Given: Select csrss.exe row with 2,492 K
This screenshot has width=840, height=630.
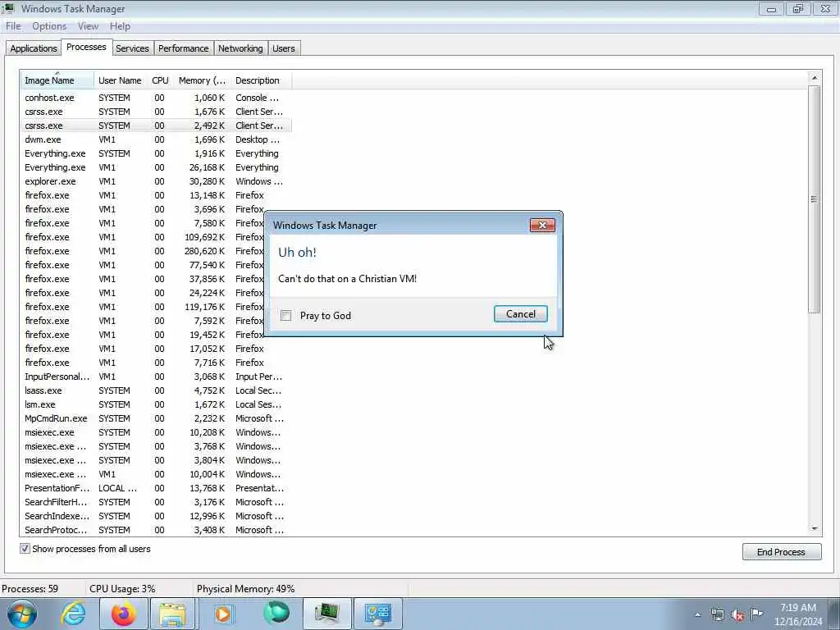Looking at the screenshot, I should click(157, 126).
